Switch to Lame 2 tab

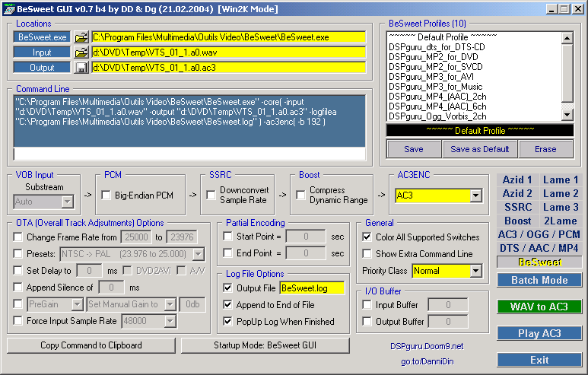(561, 193)
